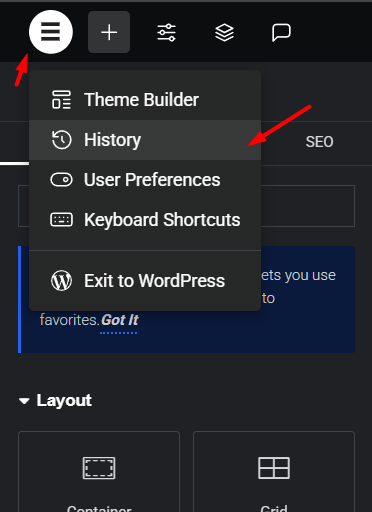Select the Container layout widget
This screenshot has width=372, height=512.
tap(99, 472)
